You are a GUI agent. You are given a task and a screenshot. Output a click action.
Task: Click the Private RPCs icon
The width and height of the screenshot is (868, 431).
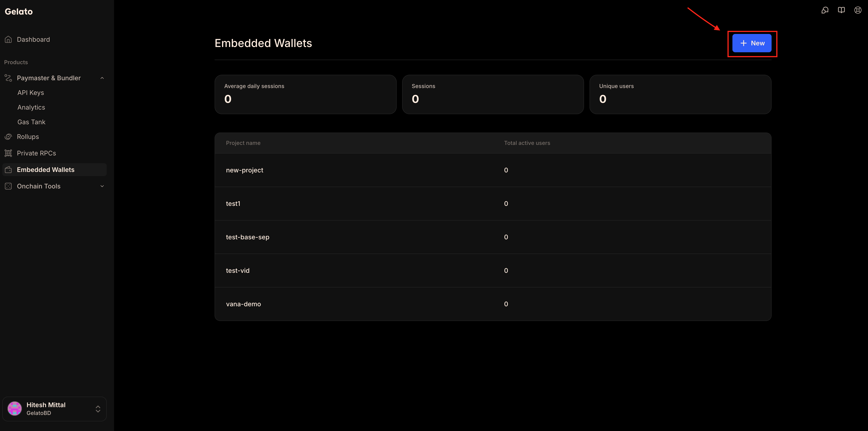(8, 153)
